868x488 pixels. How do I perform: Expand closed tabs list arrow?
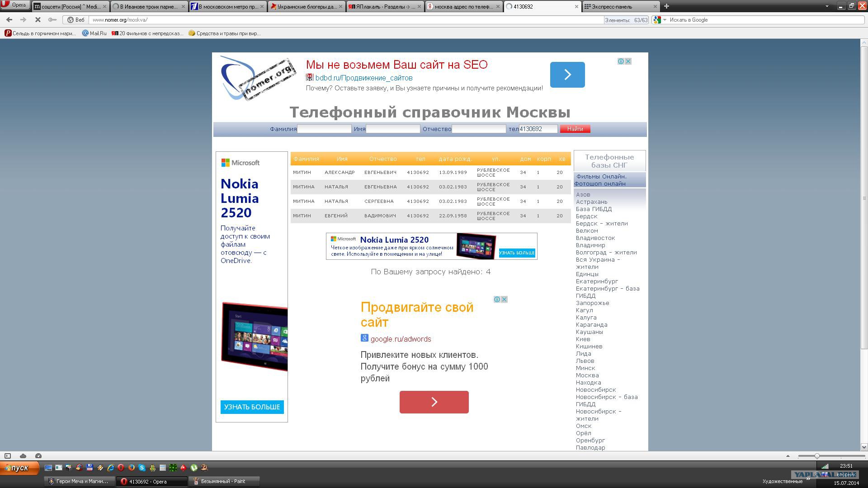[x=827, y=6]
